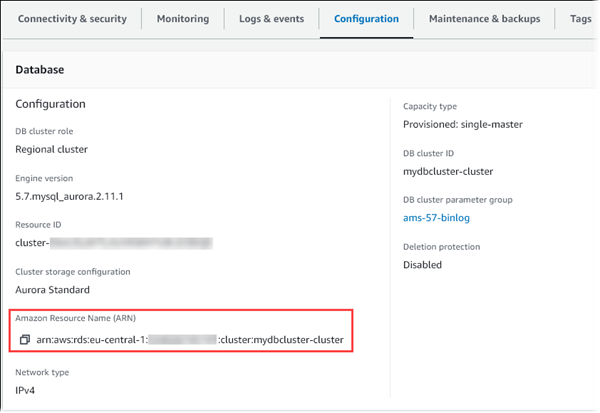Select the Configuration tab
Viewport: 600px width, 413px height.
point(366,19)
